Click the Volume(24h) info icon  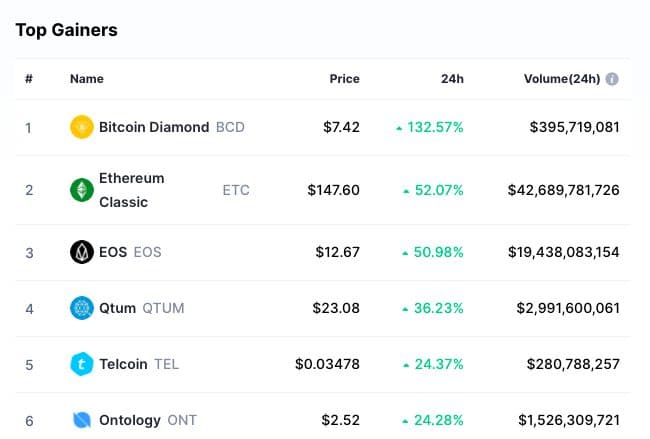[x=612, y=79]
